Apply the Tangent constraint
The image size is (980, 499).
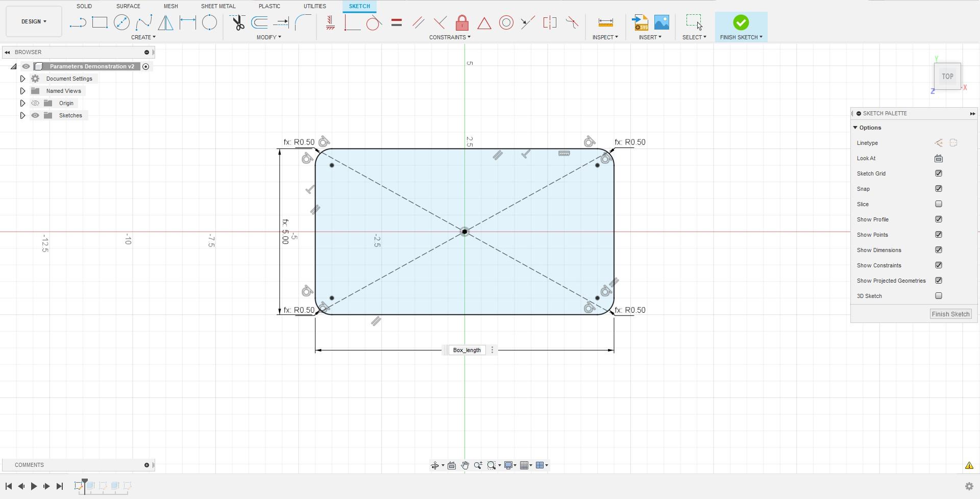point(374,22)
